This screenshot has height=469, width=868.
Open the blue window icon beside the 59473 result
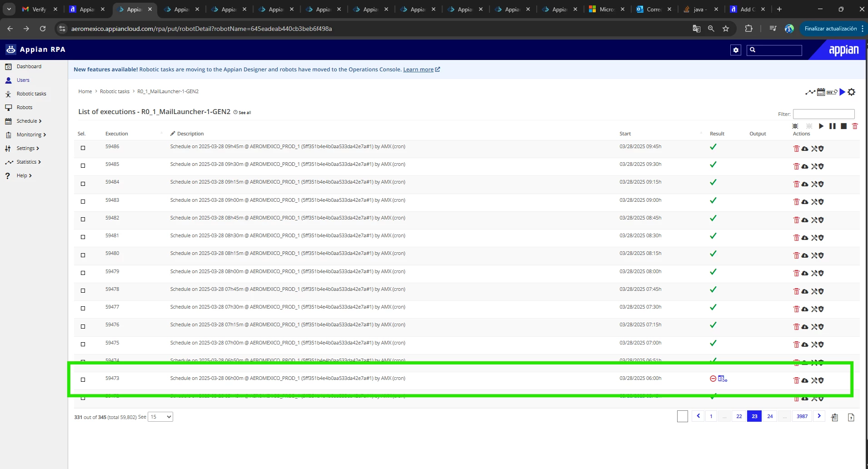(x=723, y=379)
